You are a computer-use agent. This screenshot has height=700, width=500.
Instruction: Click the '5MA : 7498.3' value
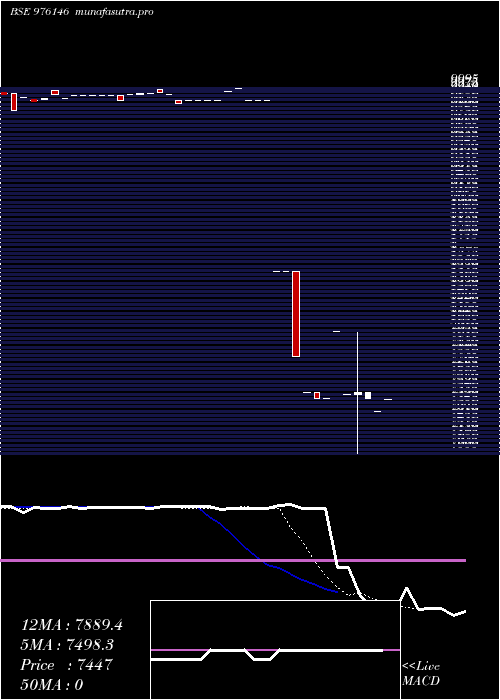click(67, 645)
